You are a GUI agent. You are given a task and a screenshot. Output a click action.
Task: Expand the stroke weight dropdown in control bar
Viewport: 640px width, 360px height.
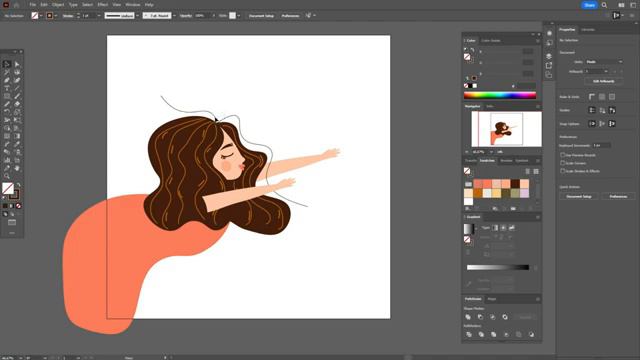[x=99, y=16]
